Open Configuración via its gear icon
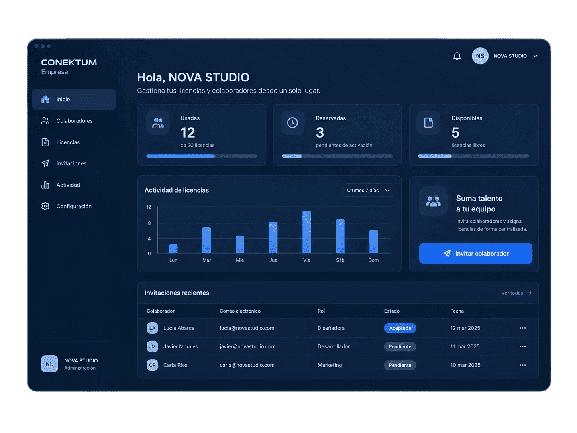 click(45, 206)
